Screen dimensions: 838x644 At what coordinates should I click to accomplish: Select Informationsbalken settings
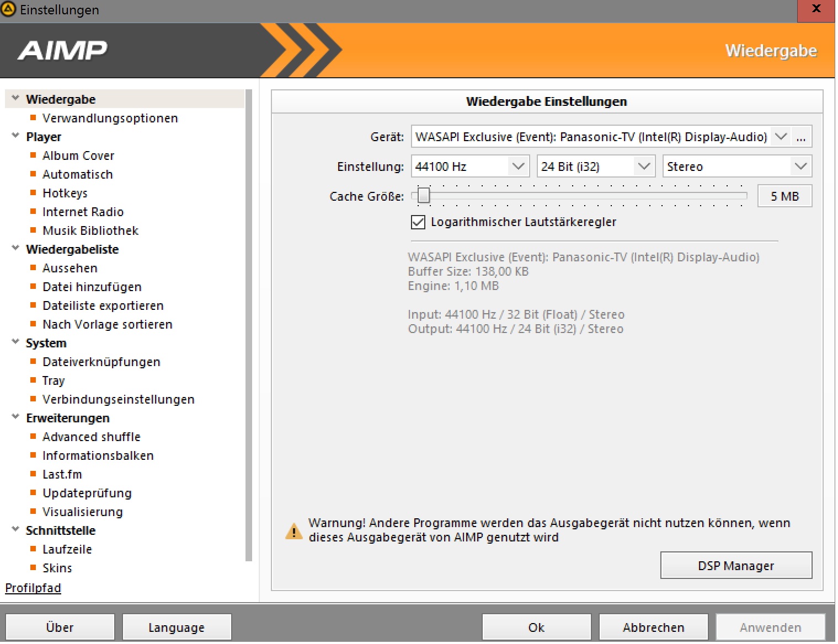click(x=98, y=456)
